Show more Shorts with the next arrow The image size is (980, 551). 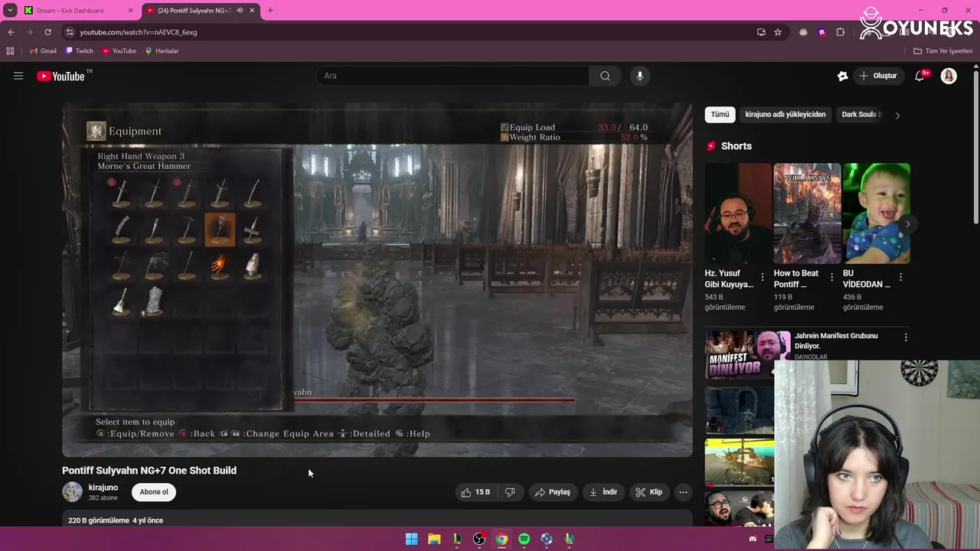[x=907, y=223]
